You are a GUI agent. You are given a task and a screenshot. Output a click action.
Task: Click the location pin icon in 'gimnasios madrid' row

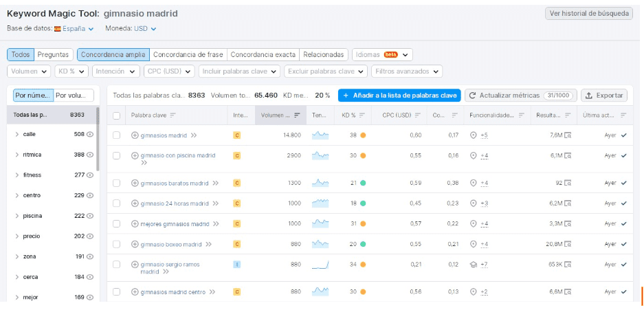pyautogui.click(x=473, y=135)
